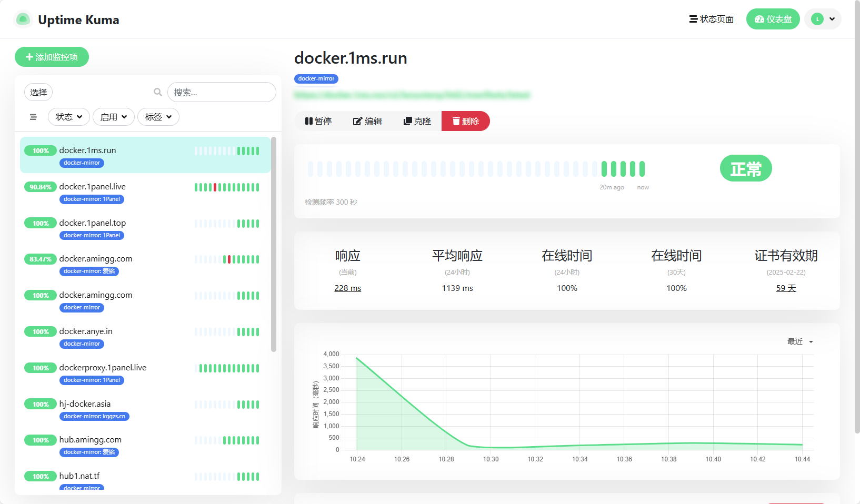Select the docker.1ms.run monitor in list
860x504 pixels.
(x=145, y=155)
